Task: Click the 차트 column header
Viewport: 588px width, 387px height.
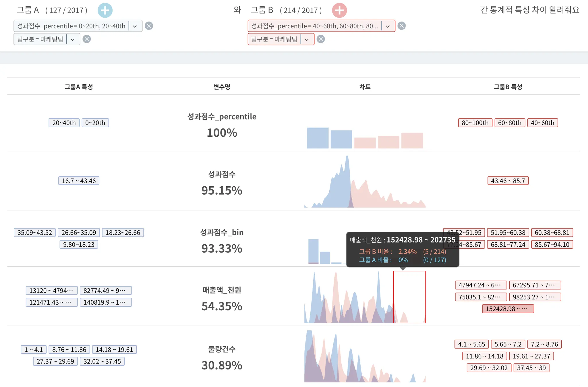Action: click(x=365, y=87)
